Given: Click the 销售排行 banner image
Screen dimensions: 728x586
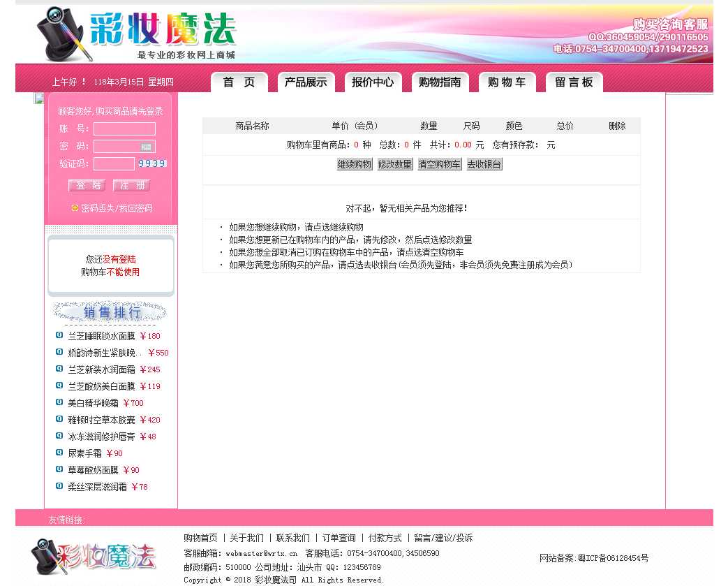Looking at the screenshot, I should 110,312.
